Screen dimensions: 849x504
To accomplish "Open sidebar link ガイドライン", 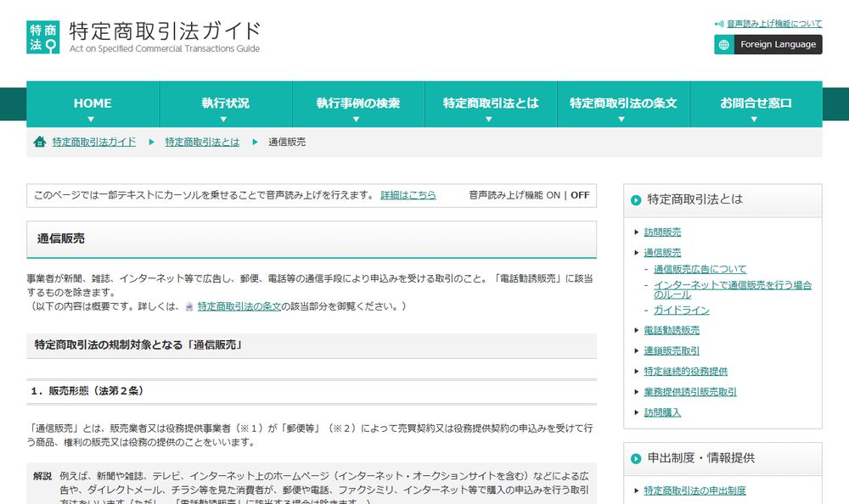I will click(x=681, y=311).
